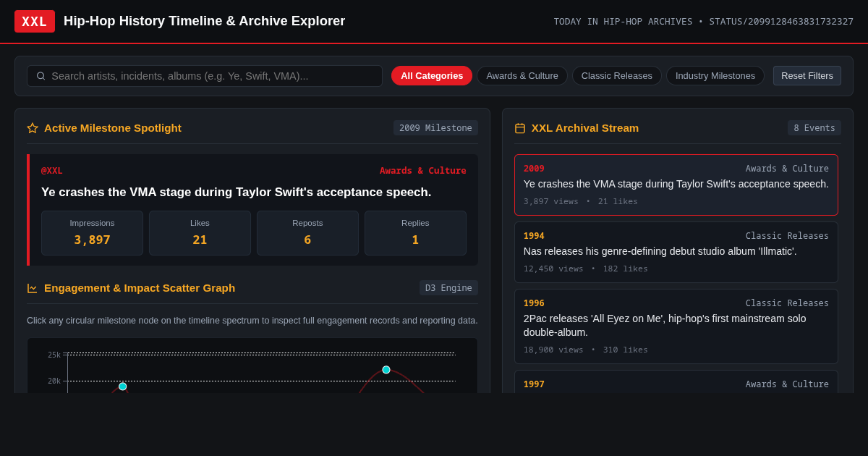Click the Replies 1 stat card

pos(415,233)
